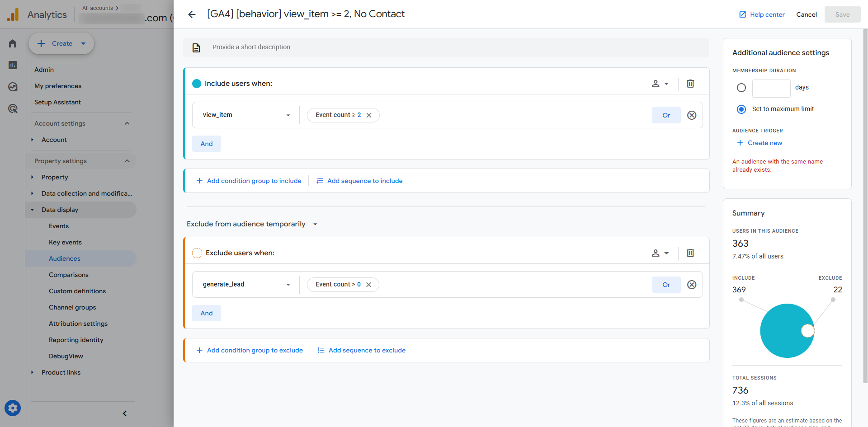Create new audience trigger
This screenshot has height=427, width=868.
coord(759,143)
